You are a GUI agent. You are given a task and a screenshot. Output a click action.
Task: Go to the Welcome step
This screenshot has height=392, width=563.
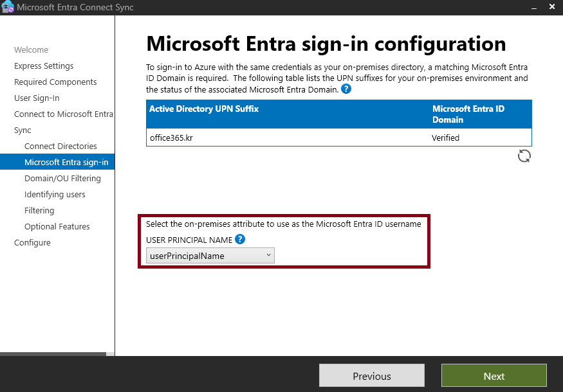tap(32, 50)
